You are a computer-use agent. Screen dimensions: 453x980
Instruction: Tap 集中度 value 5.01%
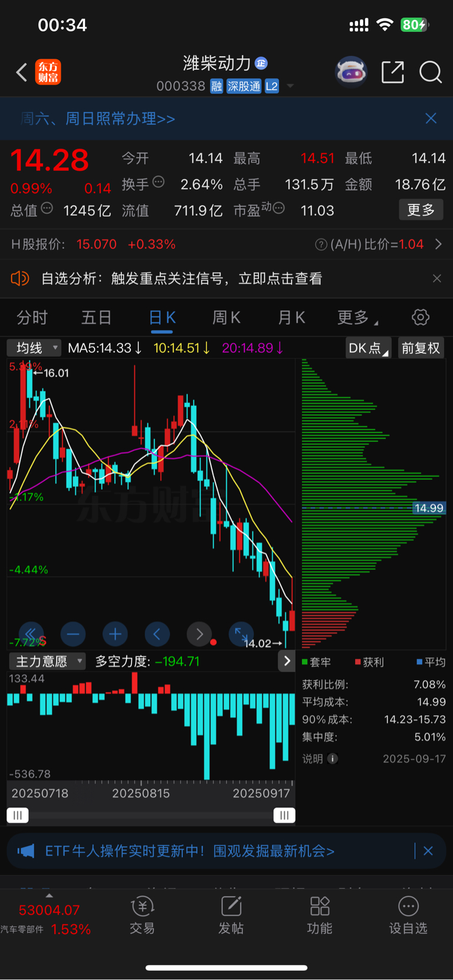tap(430, 737)
